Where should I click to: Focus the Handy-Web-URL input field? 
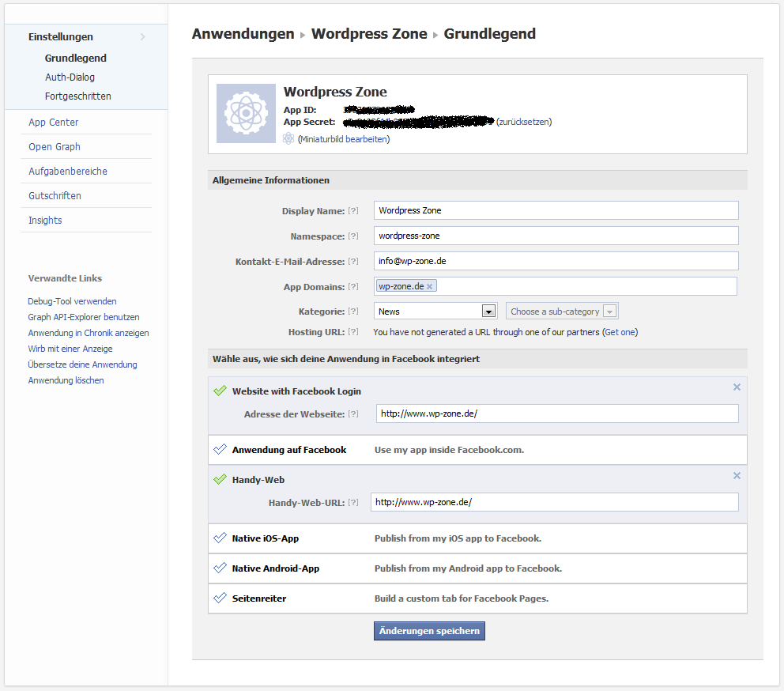555,502
